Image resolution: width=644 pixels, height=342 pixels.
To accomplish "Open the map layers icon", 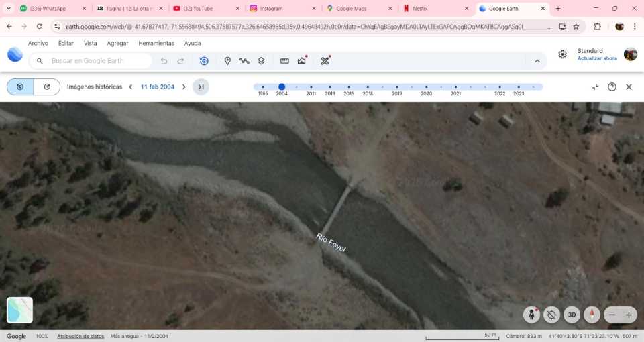I will [x=261, y=61].
